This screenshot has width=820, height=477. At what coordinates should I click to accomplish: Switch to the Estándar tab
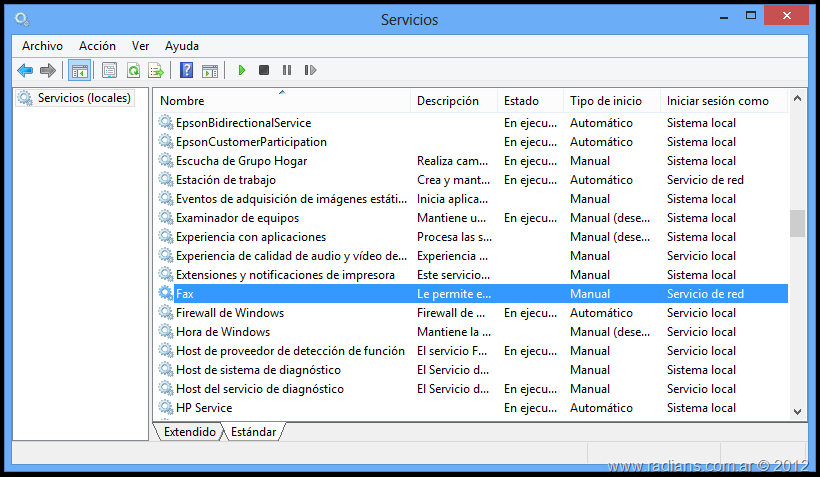(253, 432)
